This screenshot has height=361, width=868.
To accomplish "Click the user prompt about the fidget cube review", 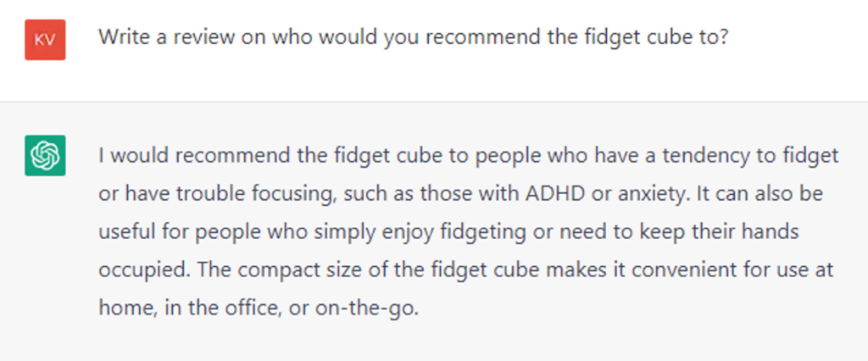I will (x=413, y=38).
